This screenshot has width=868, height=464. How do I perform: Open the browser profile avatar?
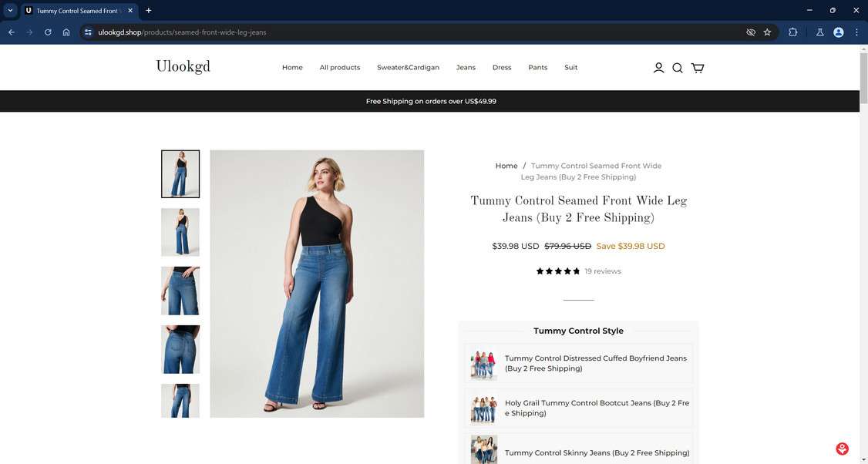[839, 32]
